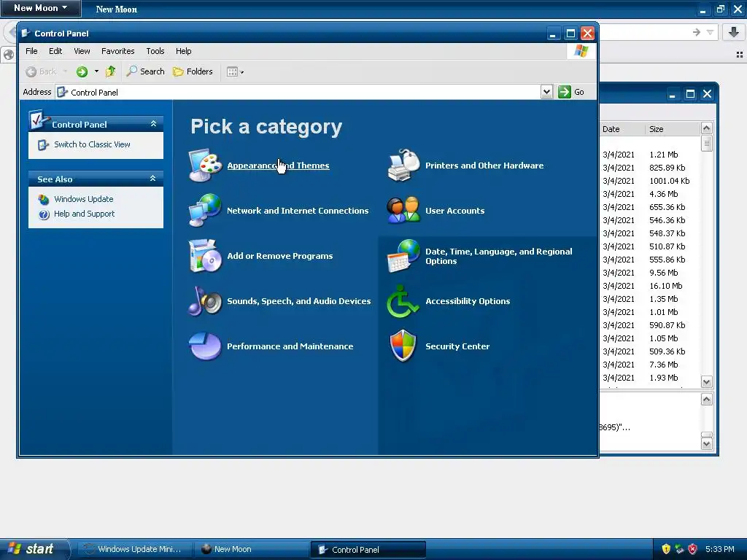Open the Performance and Maintenance pie icon
Viewport: 747px width, 560px height.
pyautogui.click(x=205, y=346)
